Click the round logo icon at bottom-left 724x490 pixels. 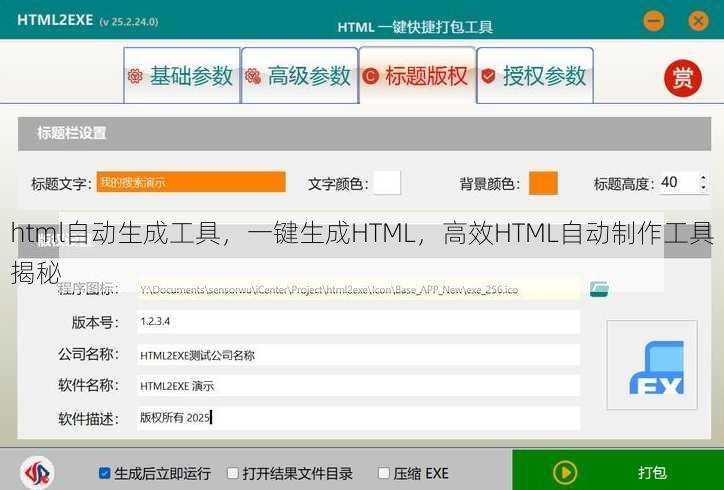tap(37, 473)
